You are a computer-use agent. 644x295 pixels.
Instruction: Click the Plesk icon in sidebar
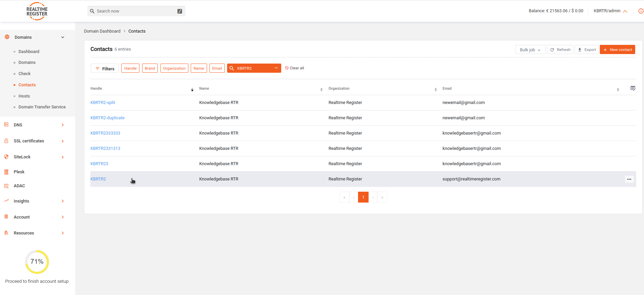pyautogui.click(x=6, y=172)
